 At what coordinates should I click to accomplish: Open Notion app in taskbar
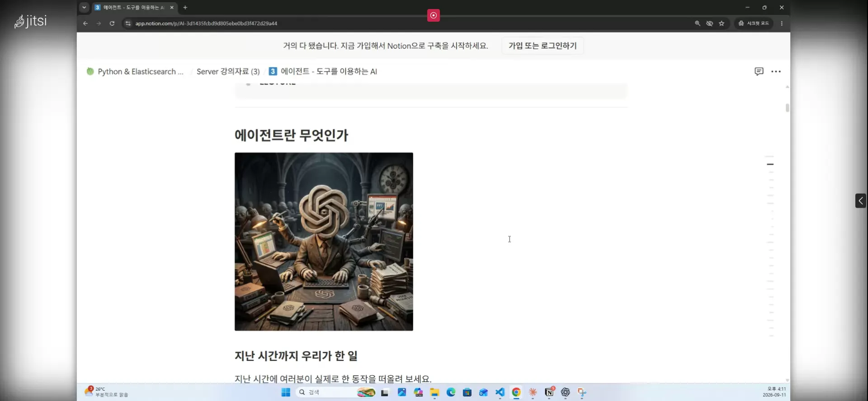(549, 392)
